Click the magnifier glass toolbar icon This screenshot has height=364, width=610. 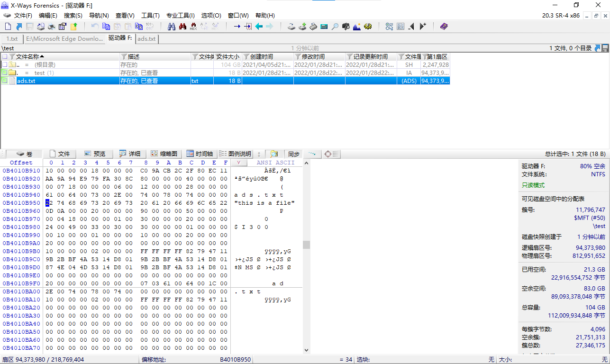pos(335,27)
